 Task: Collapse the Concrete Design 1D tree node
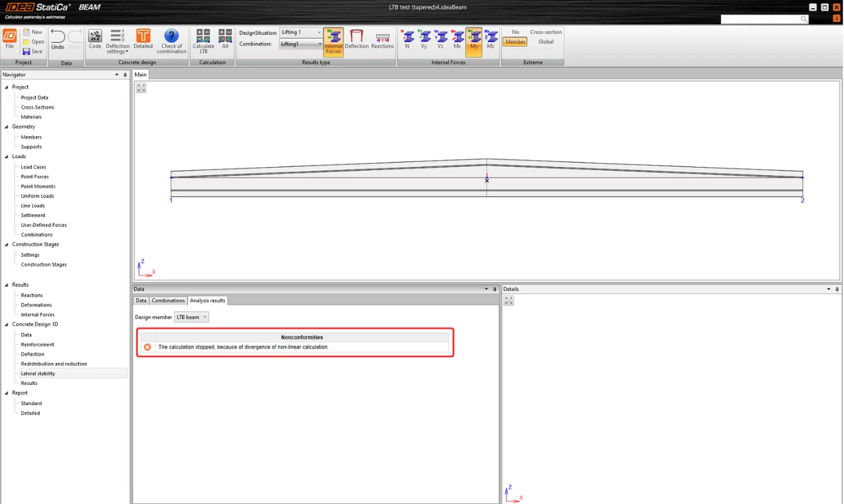[x=6, y=324]
